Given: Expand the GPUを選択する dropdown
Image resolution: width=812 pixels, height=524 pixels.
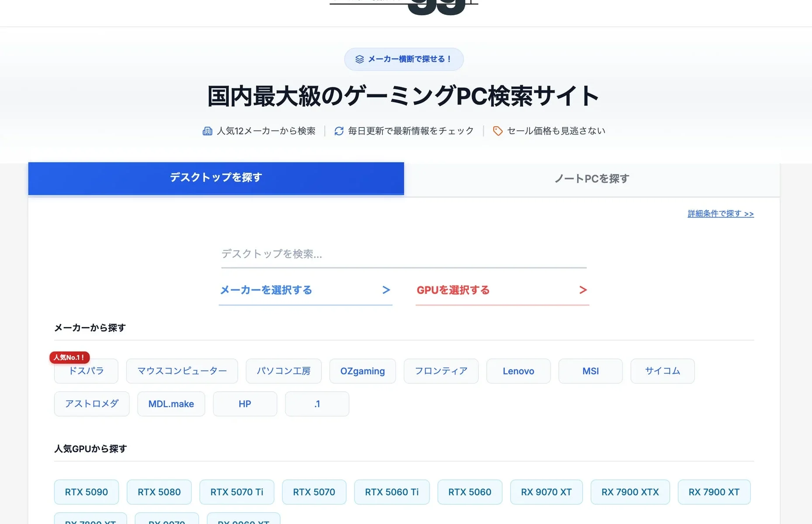Looking at the screenshot, I should coord(502,290).
